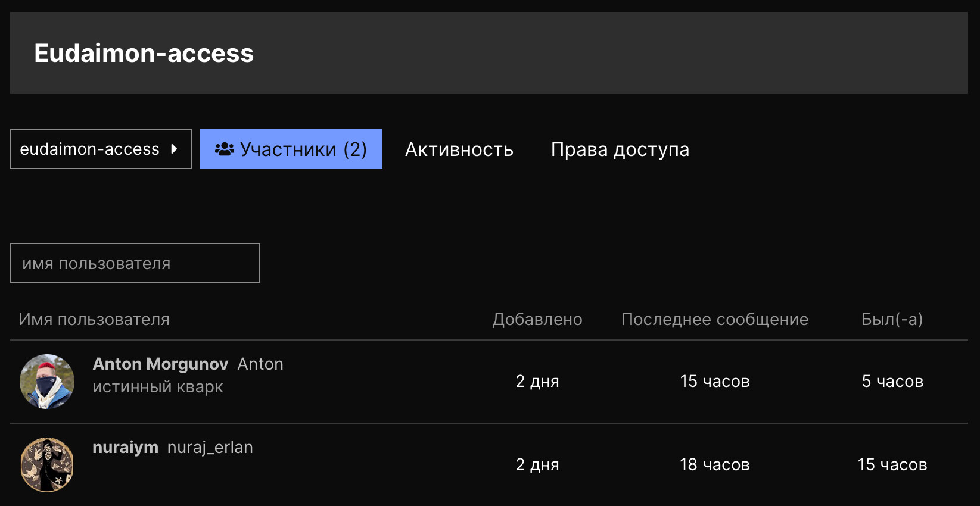Screen dimensions: 980x506
Task: Open the Права доступа tab
Action: (620, 149)
